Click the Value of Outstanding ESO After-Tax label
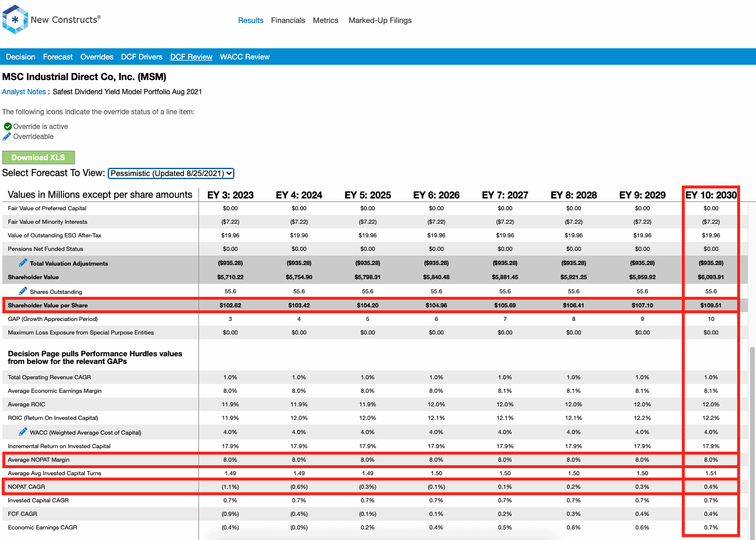Screen dimensions: 756x540 pos(55,236)
